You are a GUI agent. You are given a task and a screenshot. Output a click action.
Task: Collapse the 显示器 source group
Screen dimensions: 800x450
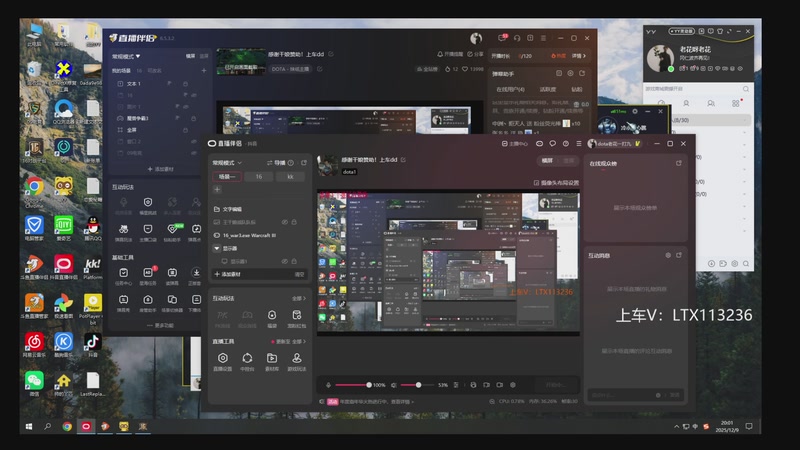(x=216, y=248)
